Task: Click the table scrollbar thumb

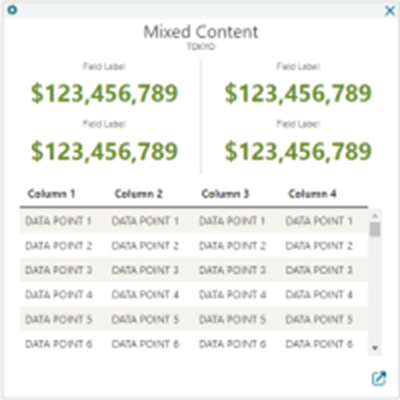Action: pyautogui.click(x=375, y=229)
